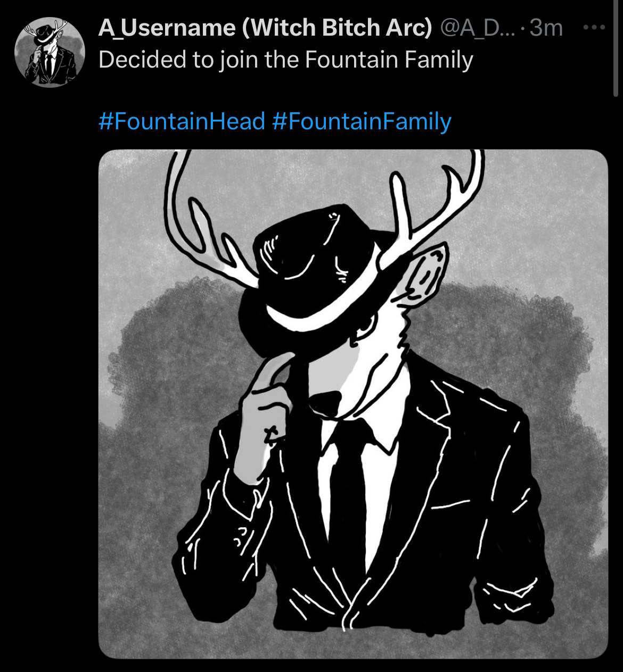Click the deer's ear in the illustration
623x672 pixels.
coord(423,274)
